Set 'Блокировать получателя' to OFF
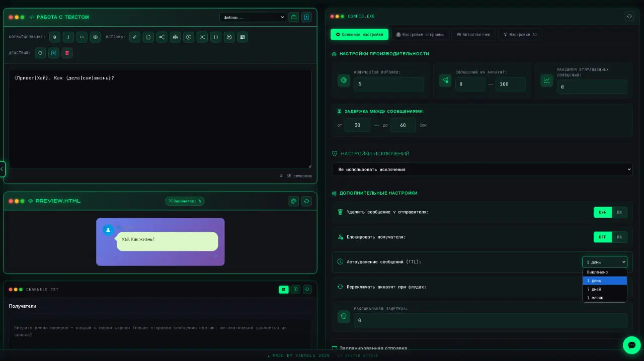Image resolution: width=644 pixels, height=361 pixels. [x=603, y=237]
